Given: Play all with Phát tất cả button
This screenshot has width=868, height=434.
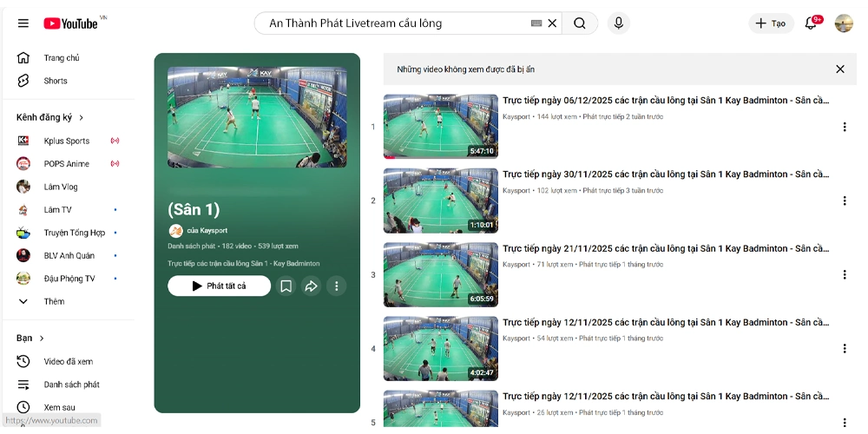Looking at the screenshot, I should pyautogui.click(x=220, y=286).
